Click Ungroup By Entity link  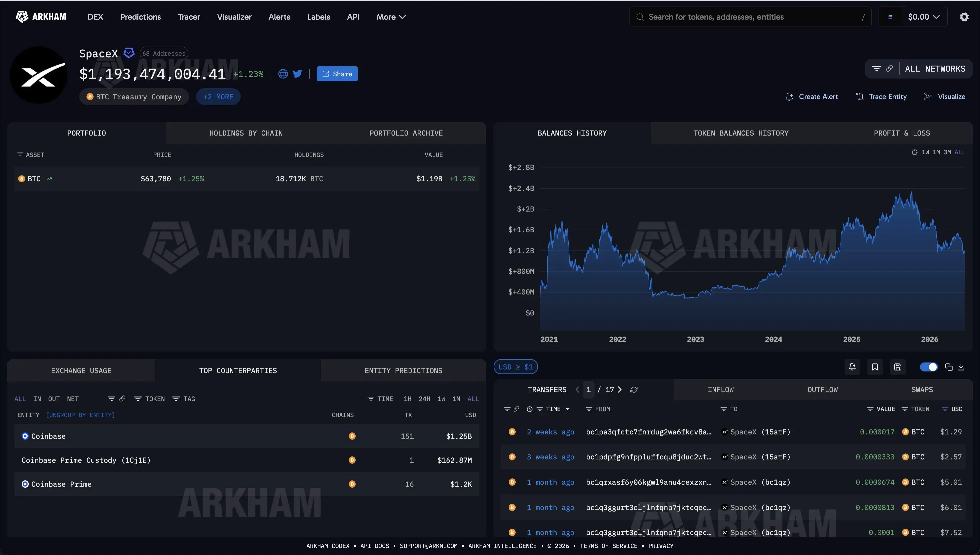coord(80,415)
